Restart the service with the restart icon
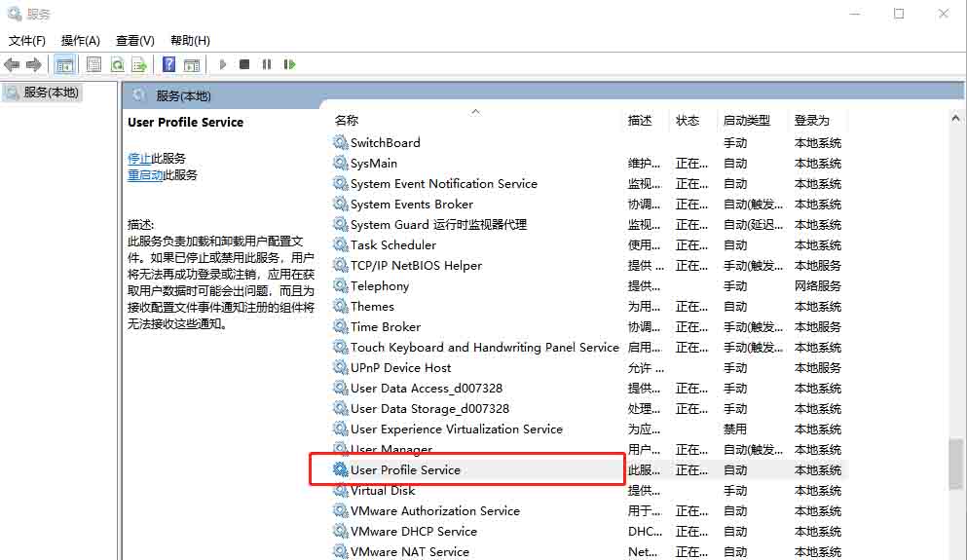The width and height of the screenshot is (967, 560). (289, 64)
